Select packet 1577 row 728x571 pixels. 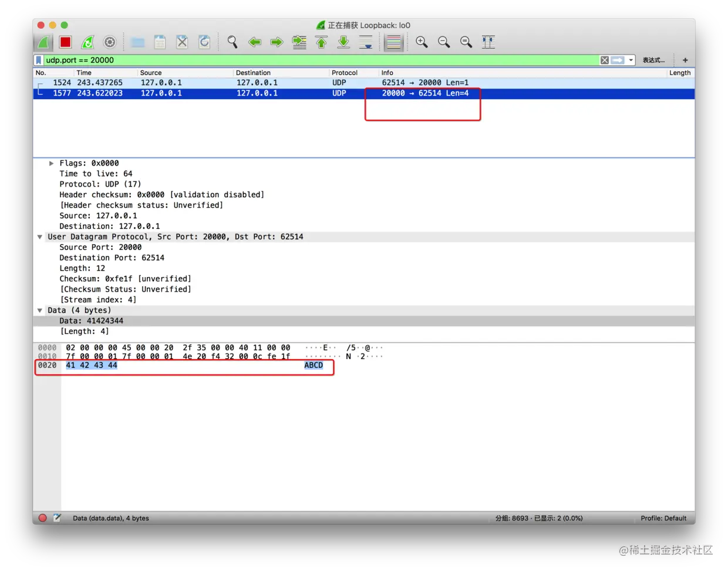pyautogui.click(x=364, y=93)
